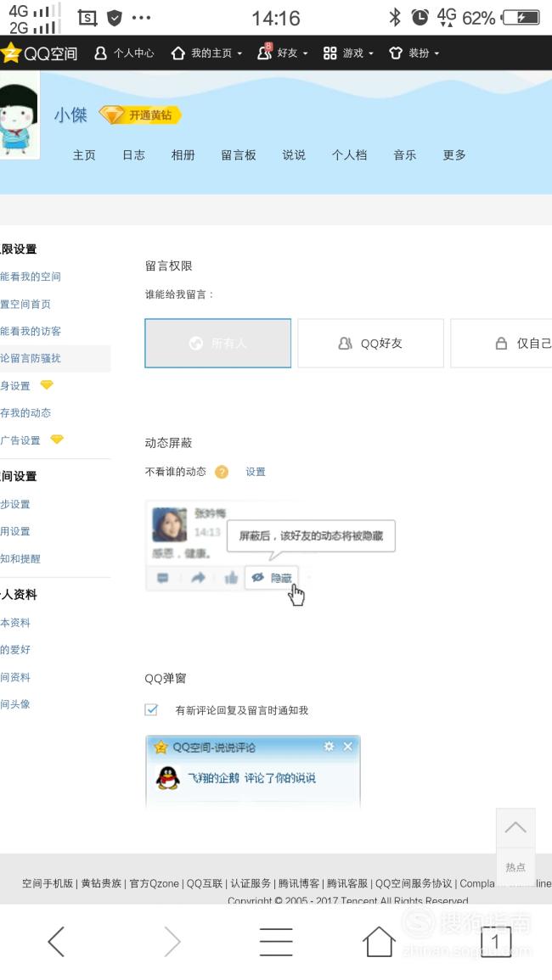
Task: Expand the 游戏 dropdown menu
Action: point(348,53)
